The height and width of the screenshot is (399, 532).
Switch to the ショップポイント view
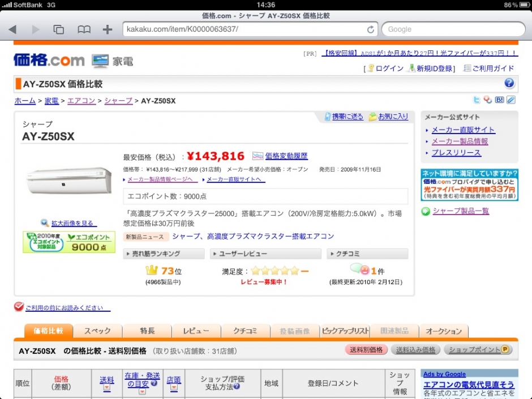pyautogui.click(x=478, y=350)
